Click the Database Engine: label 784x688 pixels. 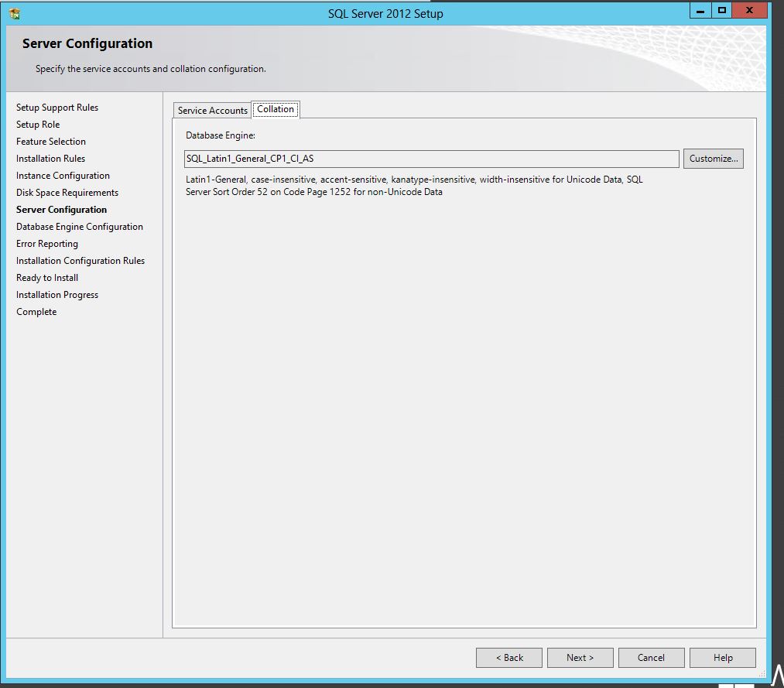(220, 135)
